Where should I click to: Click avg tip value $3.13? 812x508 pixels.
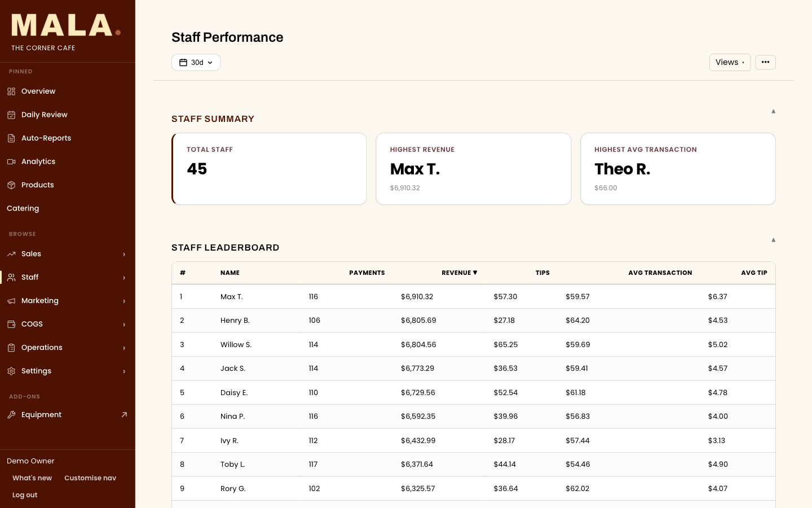pyautogui.click(x=717, y=441)
